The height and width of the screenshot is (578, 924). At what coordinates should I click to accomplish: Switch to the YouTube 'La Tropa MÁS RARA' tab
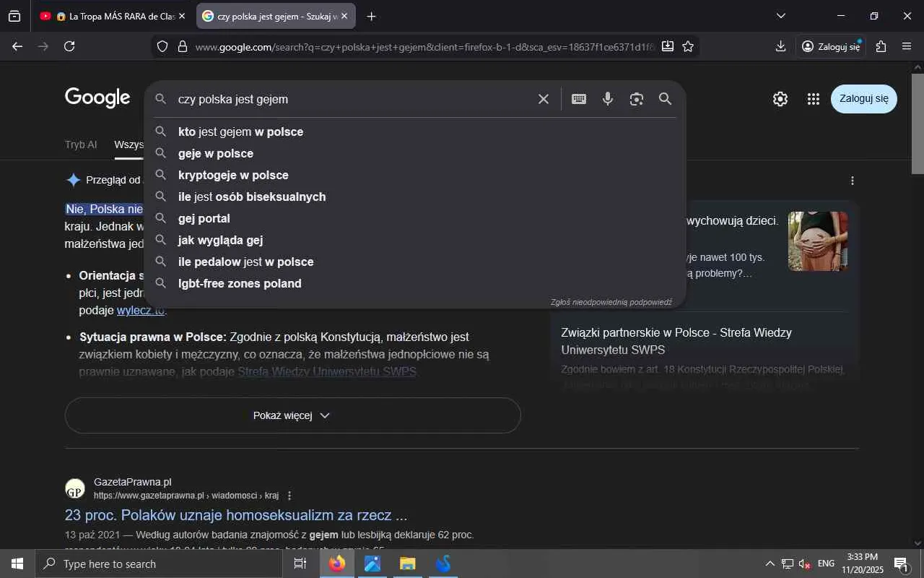(112, 16)
